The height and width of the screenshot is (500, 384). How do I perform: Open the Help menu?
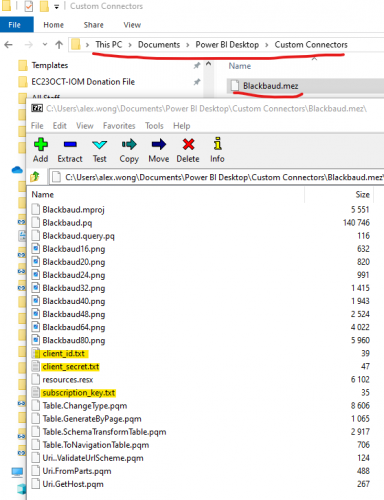pyautogui.click(x=182, y=126)
